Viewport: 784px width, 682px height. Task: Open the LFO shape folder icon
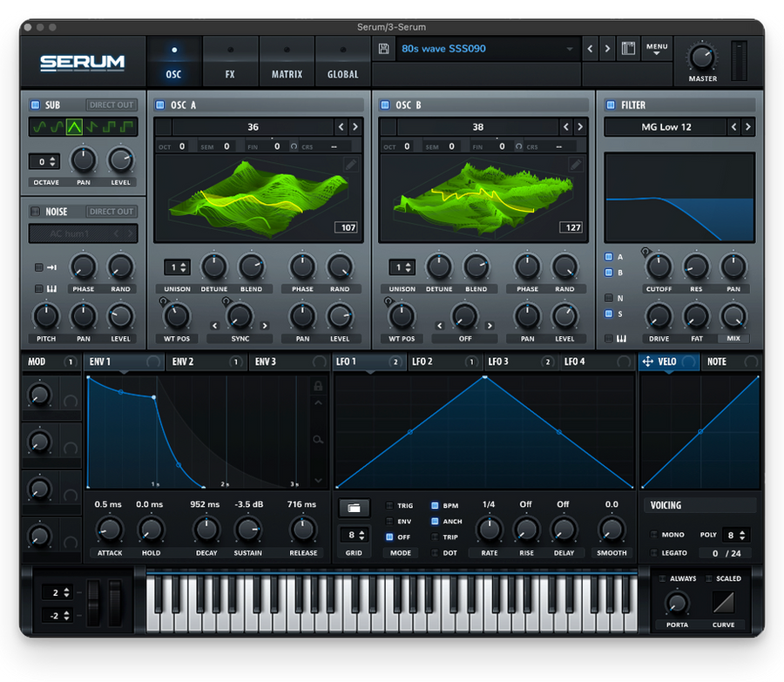(x=354, y=508)
